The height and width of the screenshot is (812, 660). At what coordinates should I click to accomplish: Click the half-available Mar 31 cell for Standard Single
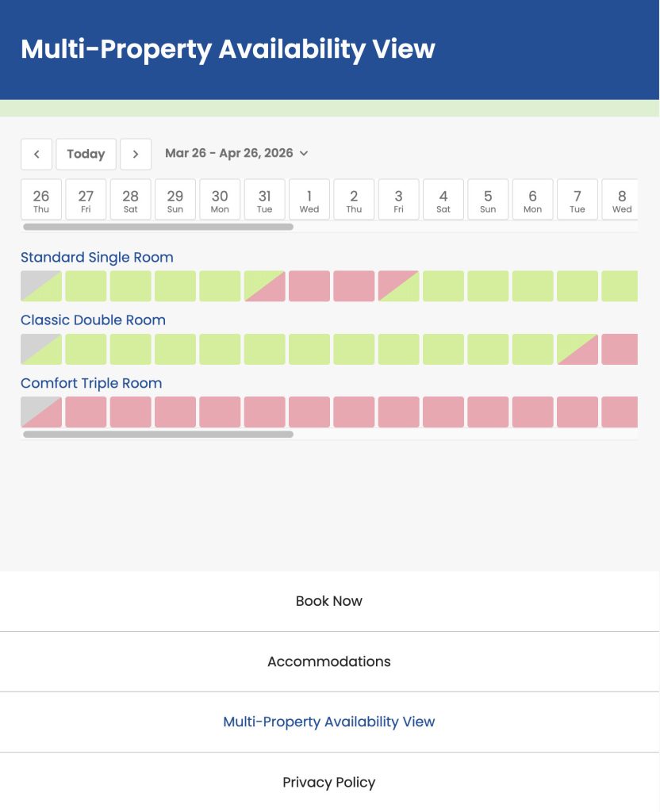pos(264,285)
